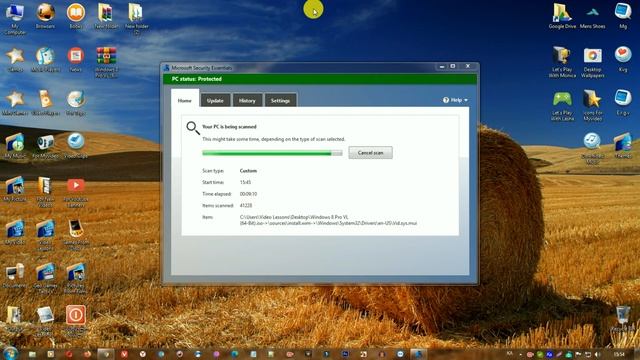The width and height of the screenshot is (640, 360).
Task: Click the volume icon in system tray
Action: (x=598, y=354)
